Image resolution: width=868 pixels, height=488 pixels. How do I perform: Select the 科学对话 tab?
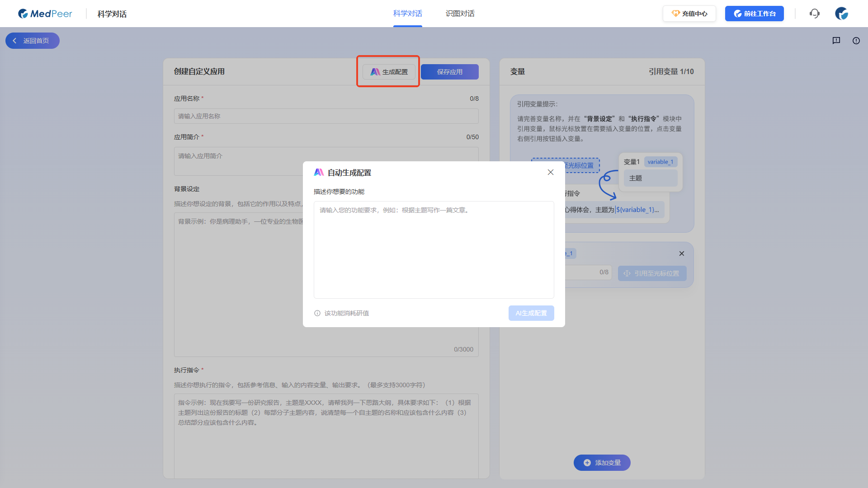click(407, 14)
